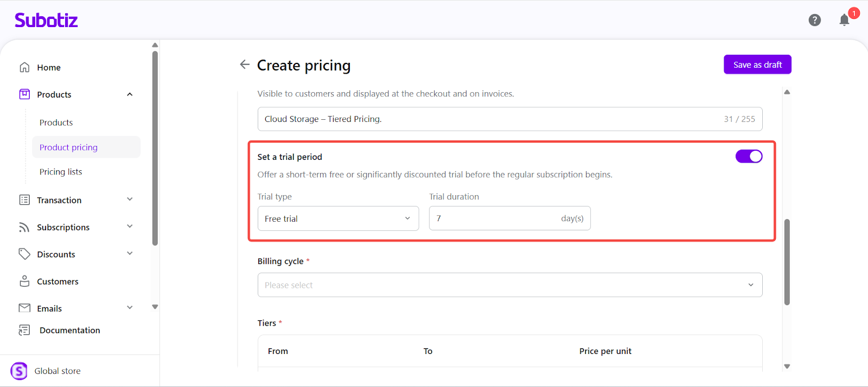This screenshot has height=387, width=868.
Task: Click the back arrow beside Create pricing
Action: coord(245,64)
